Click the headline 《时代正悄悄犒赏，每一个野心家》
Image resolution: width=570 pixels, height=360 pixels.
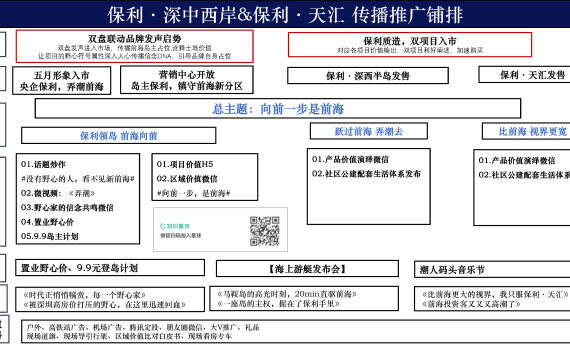click(84, 295)
